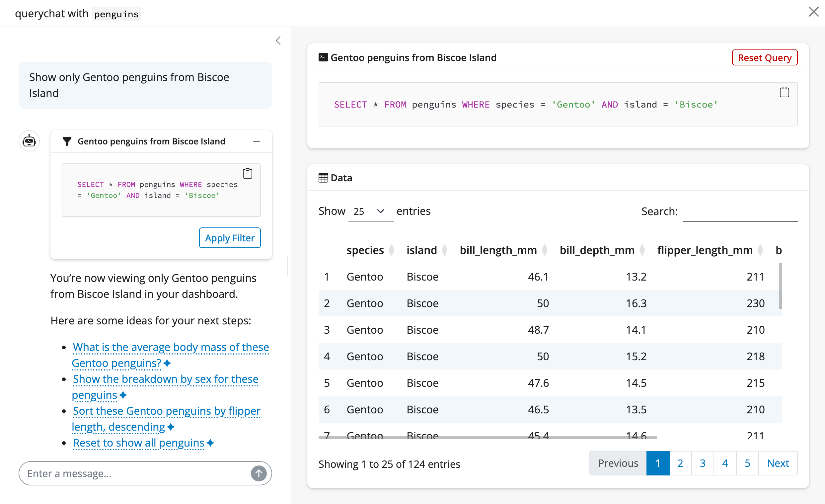Click the funnel filter icon on the filter card
This screenshot has width=825, height=504.
[67, 141]
